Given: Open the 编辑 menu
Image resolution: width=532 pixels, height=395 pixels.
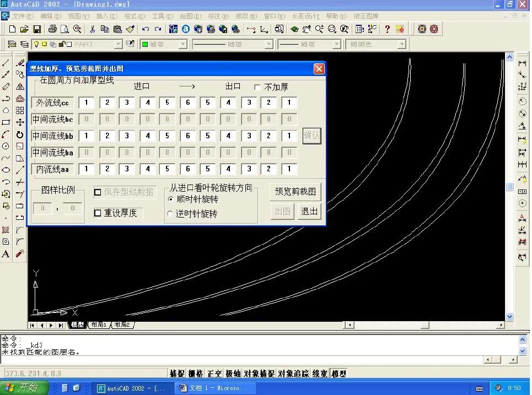Looking at the screenshot, I should 51,16.
